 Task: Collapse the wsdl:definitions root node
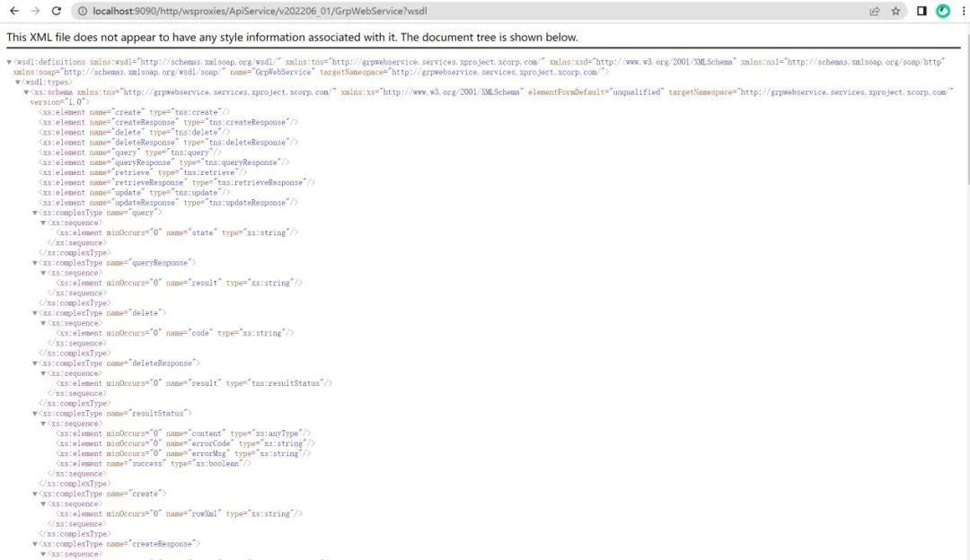[x=9, y=62]
